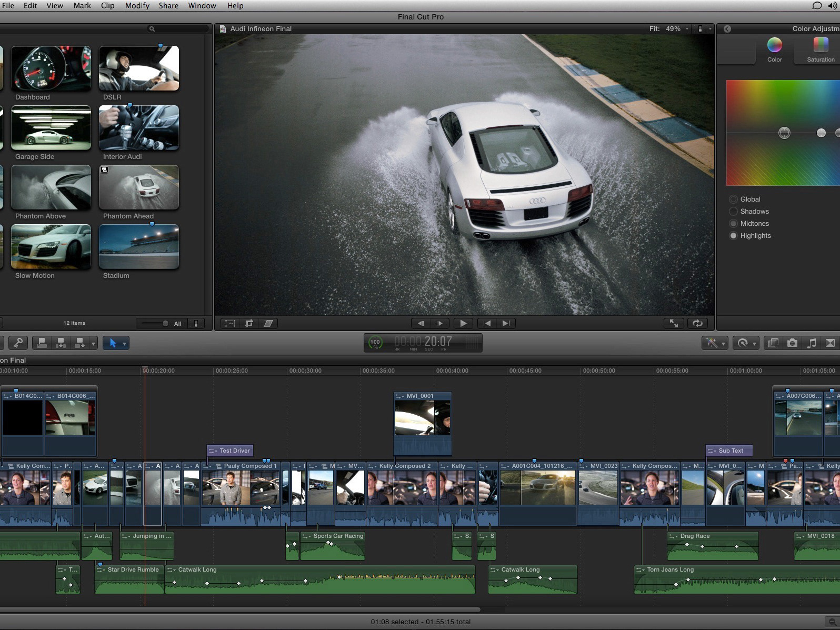840x630 pixels.
Task: Open the edit options dropdown arrow
Action: pos(93,344)
